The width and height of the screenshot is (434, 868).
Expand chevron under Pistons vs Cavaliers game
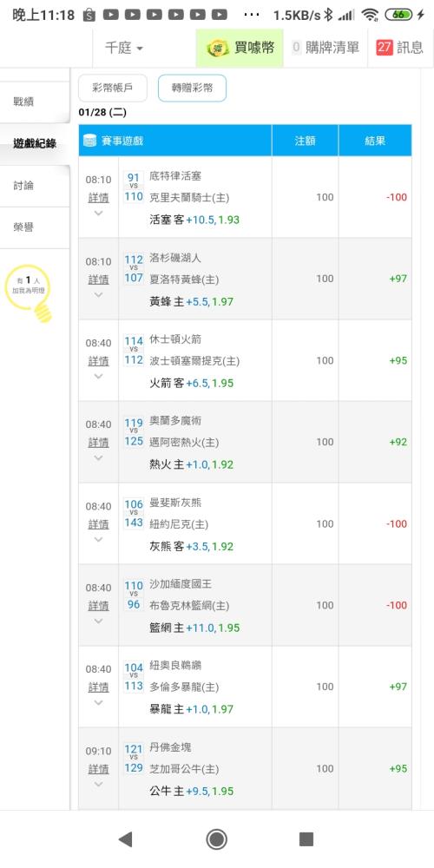tap(98, 214)
